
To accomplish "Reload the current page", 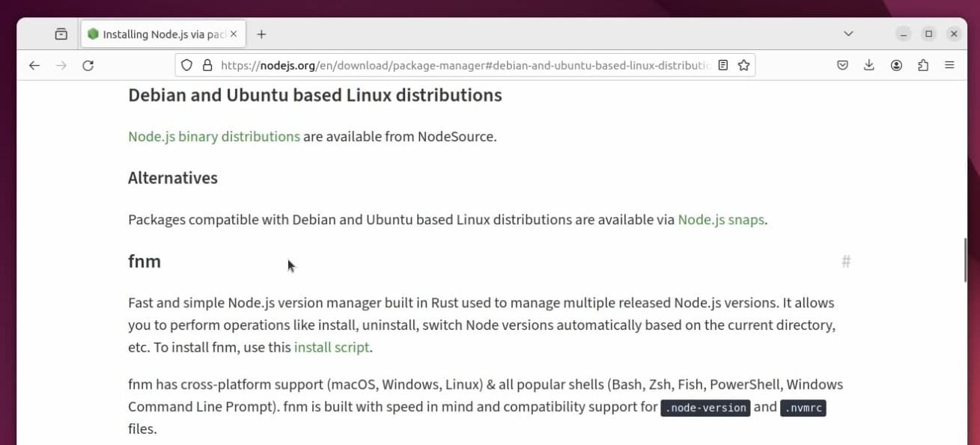I will point(88,66).
